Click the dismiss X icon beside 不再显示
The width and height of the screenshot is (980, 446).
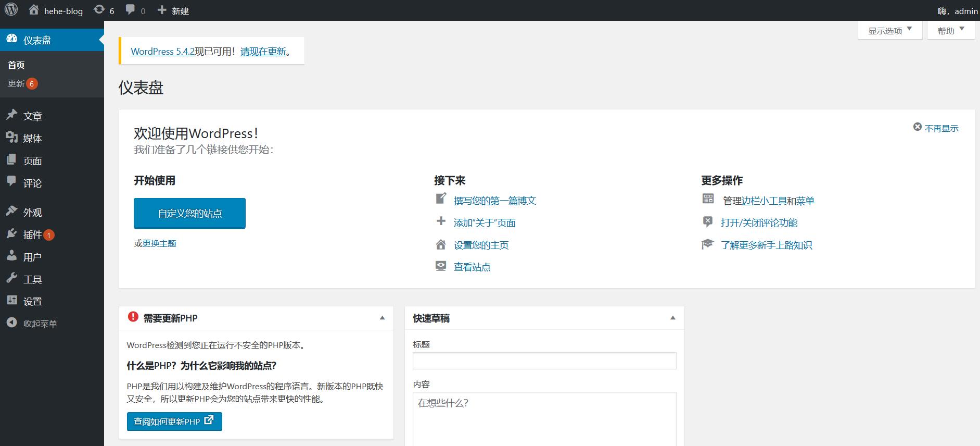(x=918, y=127)
